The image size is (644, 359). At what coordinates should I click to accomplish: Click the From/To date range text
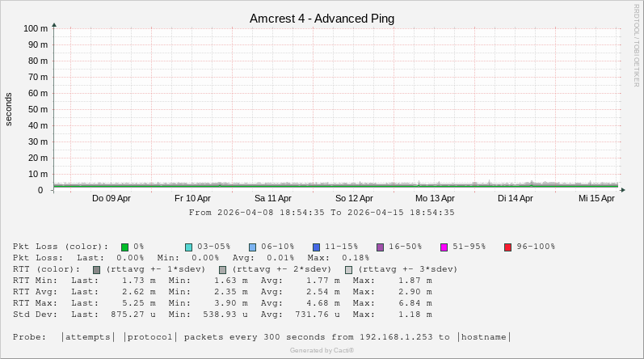point(322,213)
